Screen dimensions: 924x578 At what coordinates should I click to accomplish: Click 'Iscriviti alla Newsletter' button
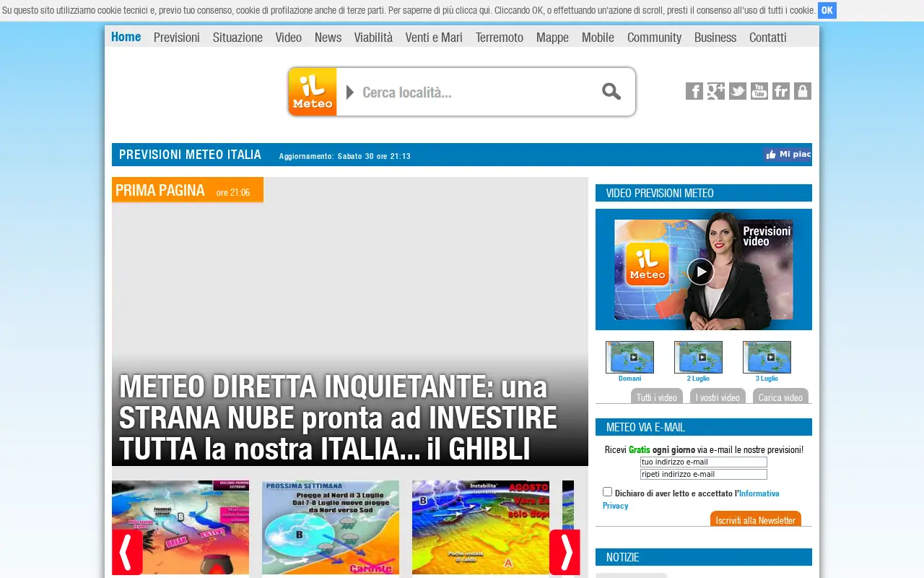click(756, 519)
